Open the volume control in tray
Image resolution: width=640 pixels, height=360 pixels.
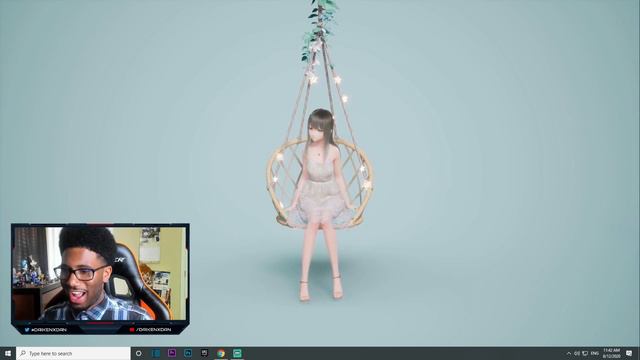tap(577, 353)
